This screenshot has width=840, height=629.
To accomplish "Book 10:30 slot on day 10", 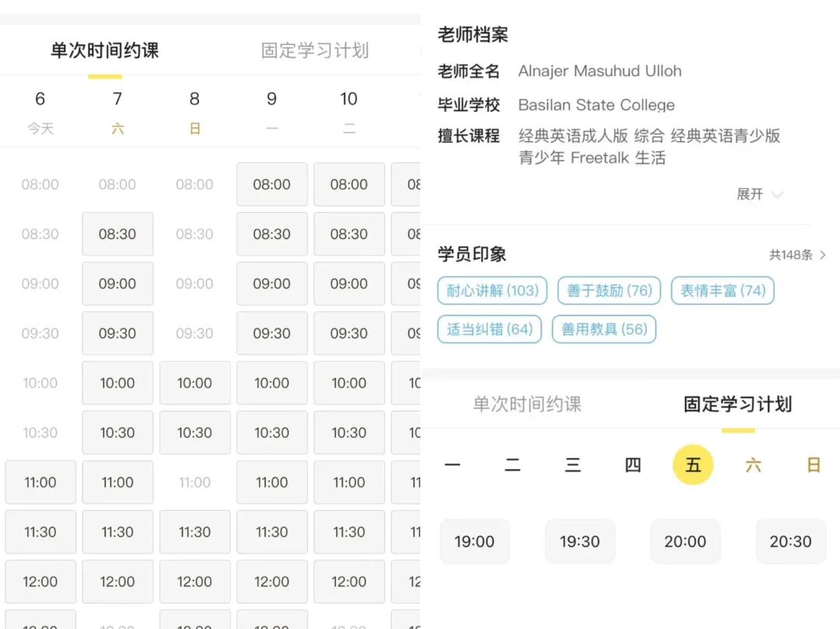I will [348, 432].
